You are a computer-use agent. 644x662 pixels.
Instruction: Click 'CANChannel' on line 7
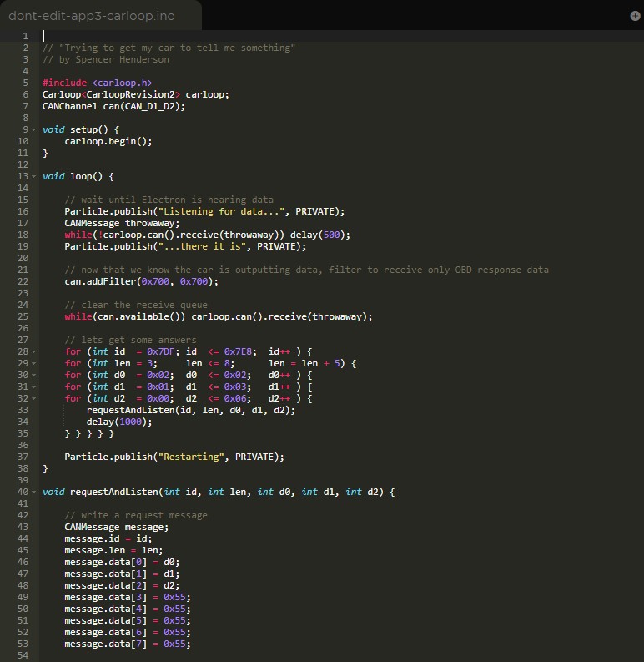69,106
